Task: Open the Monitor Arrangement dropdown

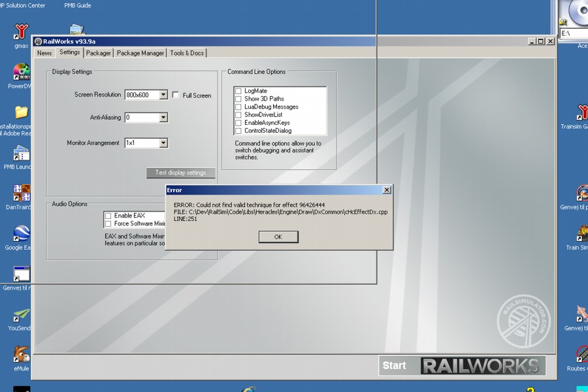Action: [x=163, y=143]
